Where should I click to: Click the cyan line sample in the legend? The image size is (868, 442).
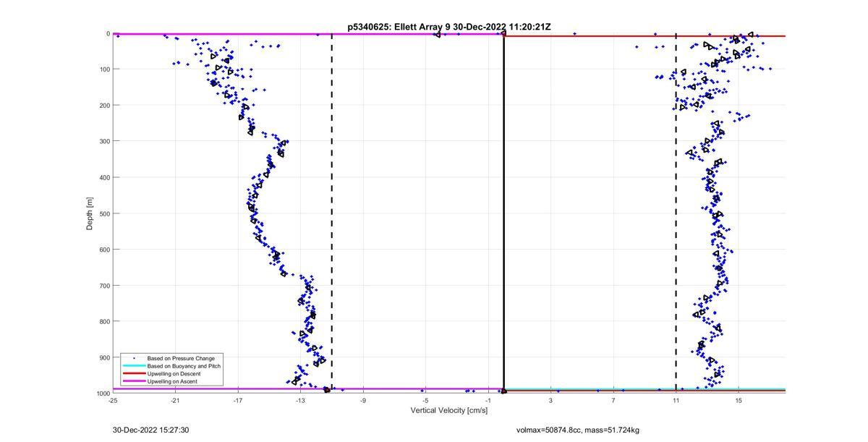pos(134,366)
